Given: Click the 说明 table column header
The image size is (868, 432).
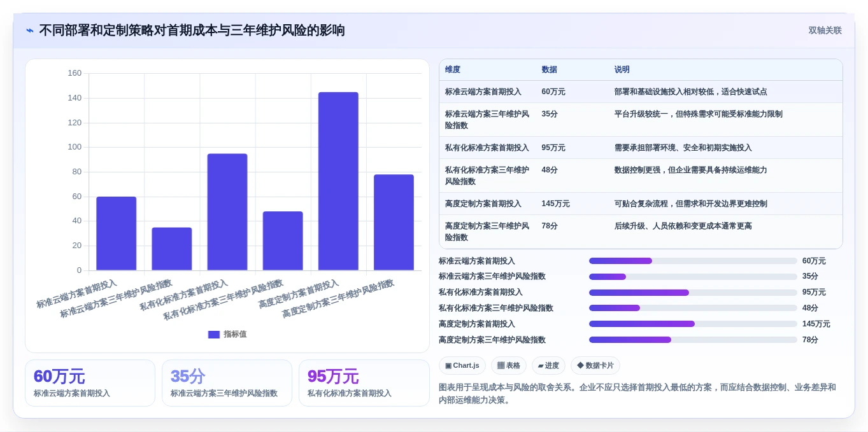Looking at the screenshot, I should tap(622, 69).
